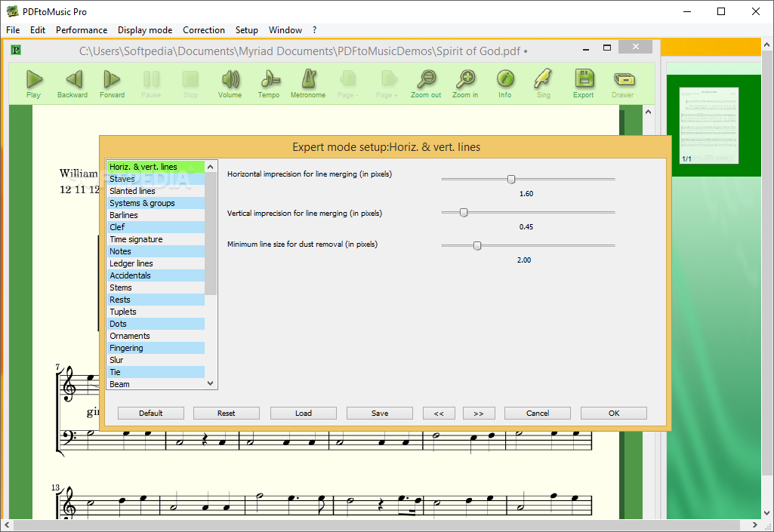774x532 pixels.
Task: Click the Default button
Action: point(150,413)
